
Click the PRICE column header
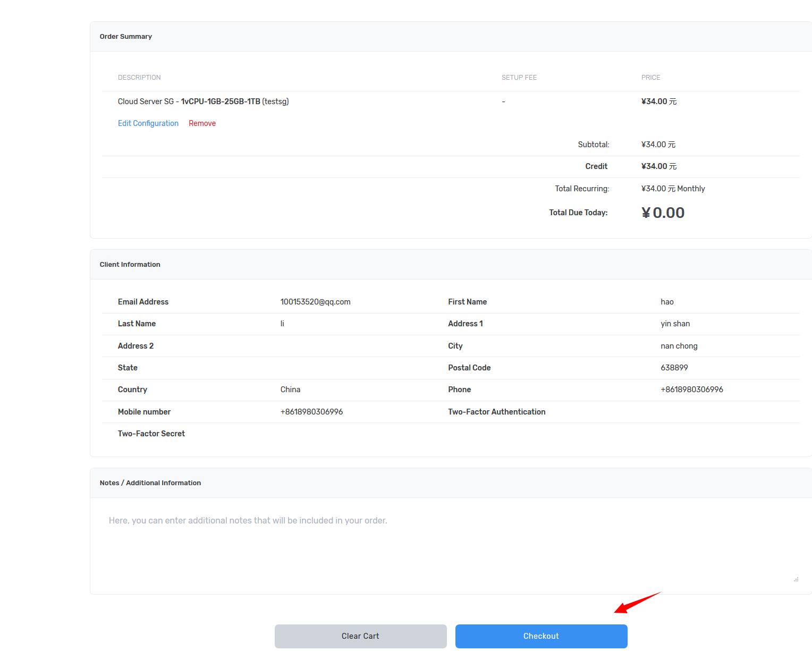point(650,78)
